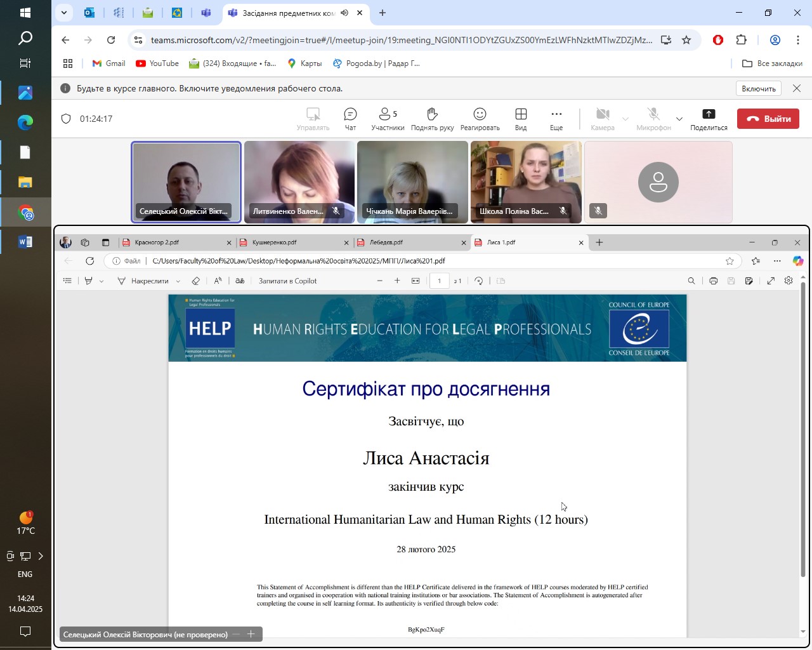Expand the Накреслити drawing tool dropdown

[178, 281]
